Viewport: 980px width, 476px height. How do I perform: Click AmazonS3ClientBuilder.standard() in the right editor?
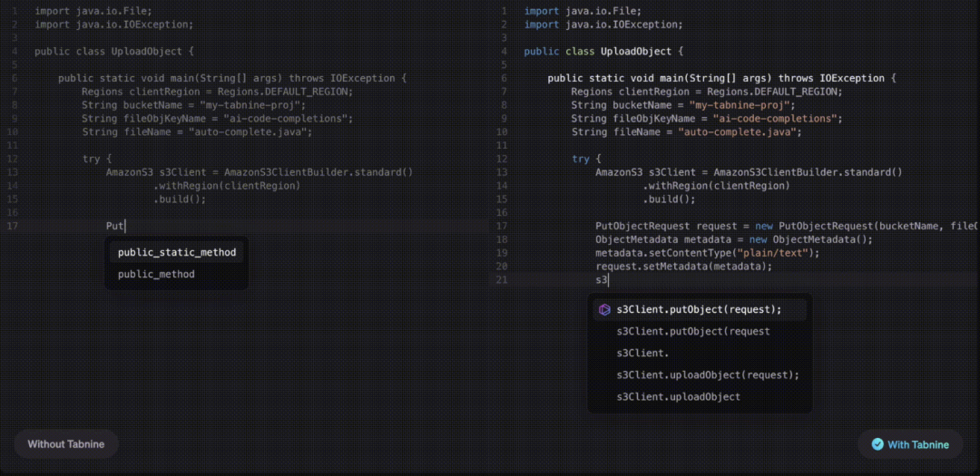(x=808, y=172)
